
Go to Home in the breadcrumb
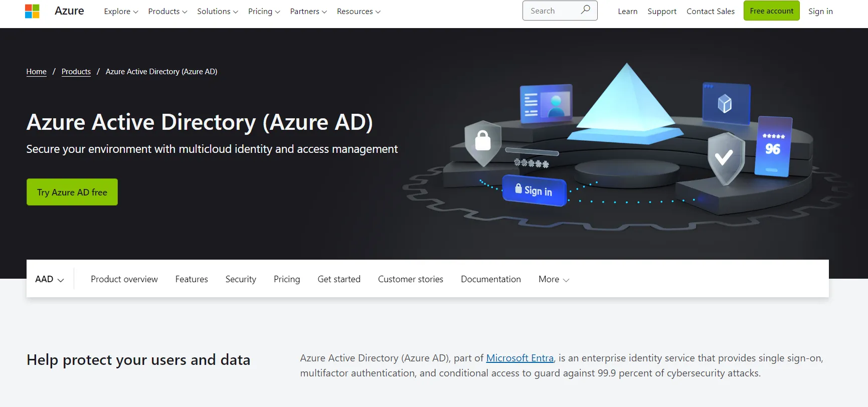[x=37, y=72]
